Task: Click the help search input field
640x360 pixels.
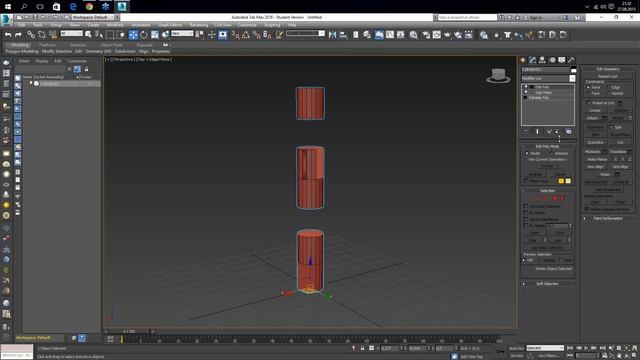Action: click(467, 18)
